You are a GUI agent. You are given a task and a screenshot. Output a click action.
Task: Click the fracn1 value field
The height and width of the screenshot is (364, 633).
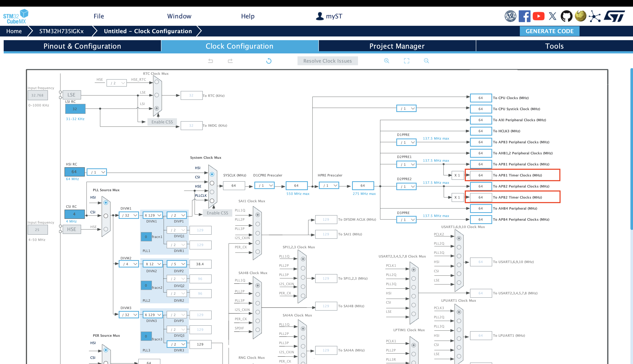(146, 237)
